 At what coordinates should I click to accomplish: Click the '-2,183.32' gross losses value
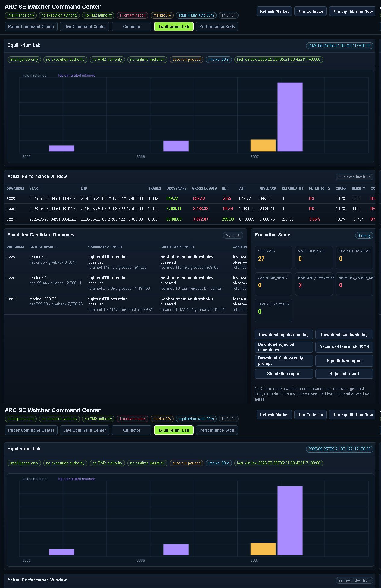200,209
